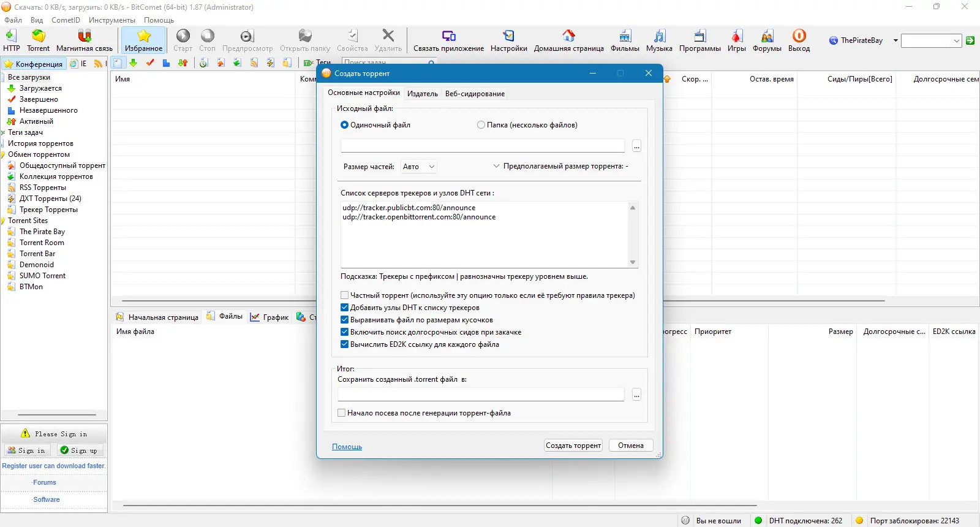The image size is (980, 527).
Task: Toggle Выравнивать файл по размерам кусочков
Action: click(x=344, y=320)
